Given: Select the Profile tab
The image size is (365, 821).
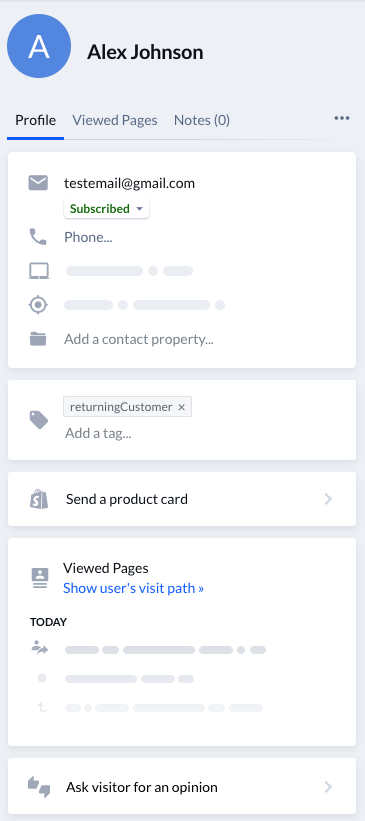Looking at the screenshot, I should click(36, 120).
